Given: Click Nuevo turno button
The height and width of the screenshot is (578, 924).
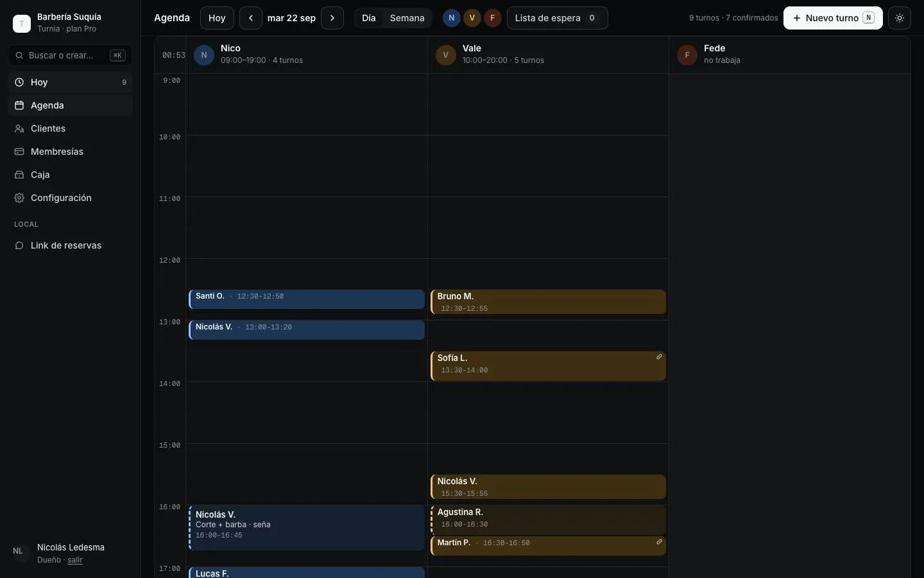Looking at the screenshot, I should click(833, 18).
